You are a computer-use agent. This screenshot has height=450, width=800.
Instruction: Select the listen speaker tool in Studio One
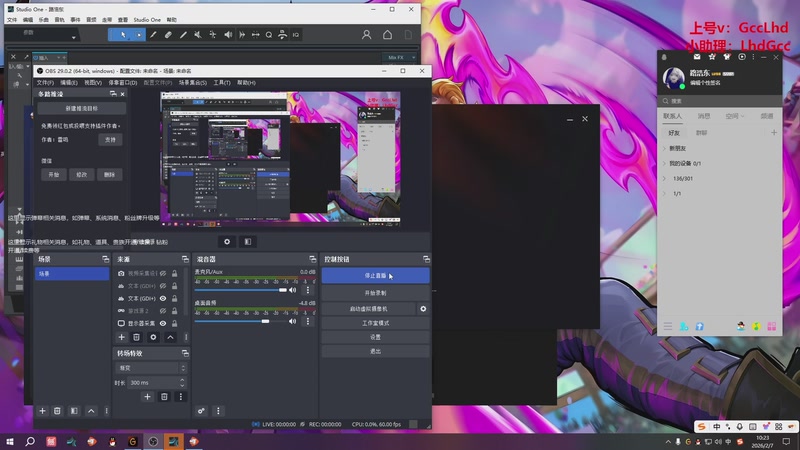(x=228, y=35)
